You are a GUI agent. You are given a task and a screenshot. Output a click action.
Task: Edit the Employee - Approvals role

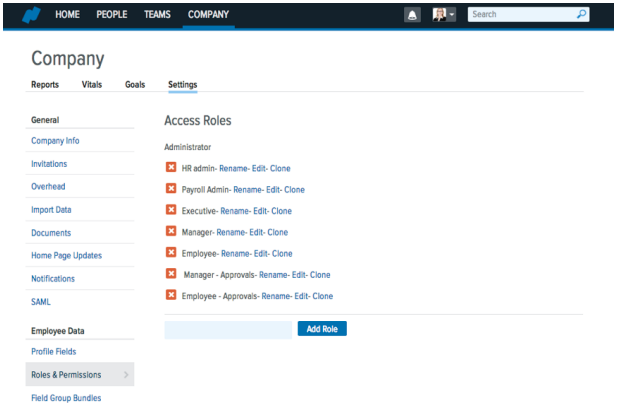[301, 296]
